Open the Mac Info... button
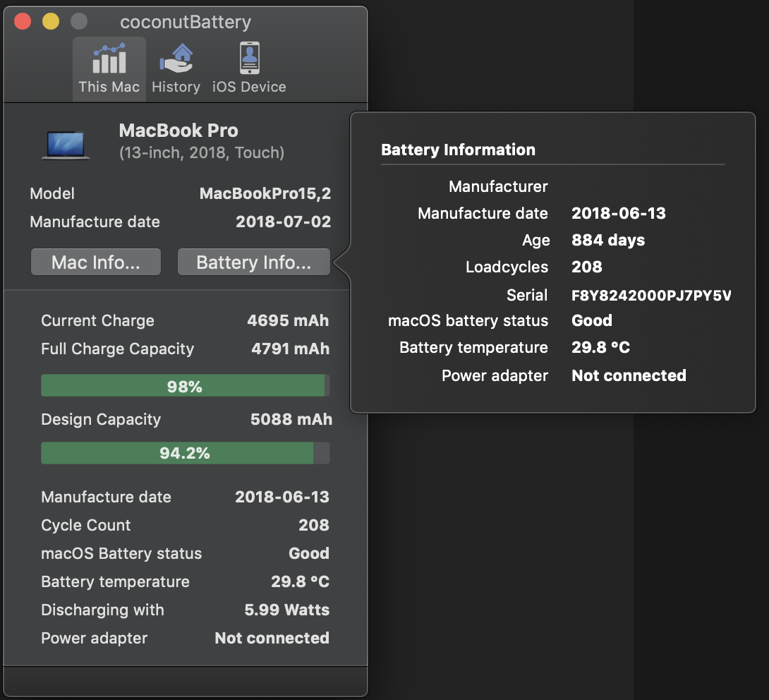Screen dimensions: 769x700 96,262
